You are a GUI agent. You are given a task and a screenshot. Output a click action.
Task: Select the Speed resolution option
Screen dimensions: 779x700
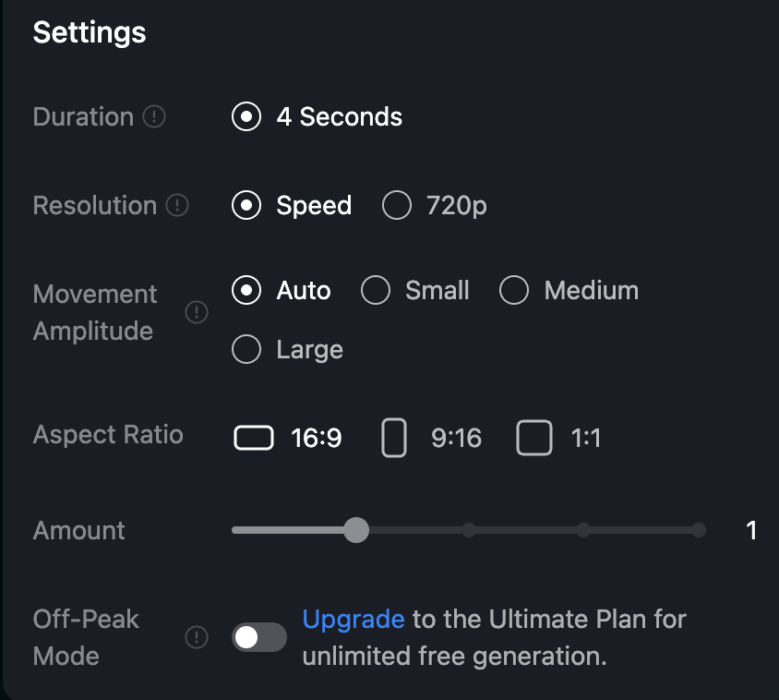coord(246,206)
